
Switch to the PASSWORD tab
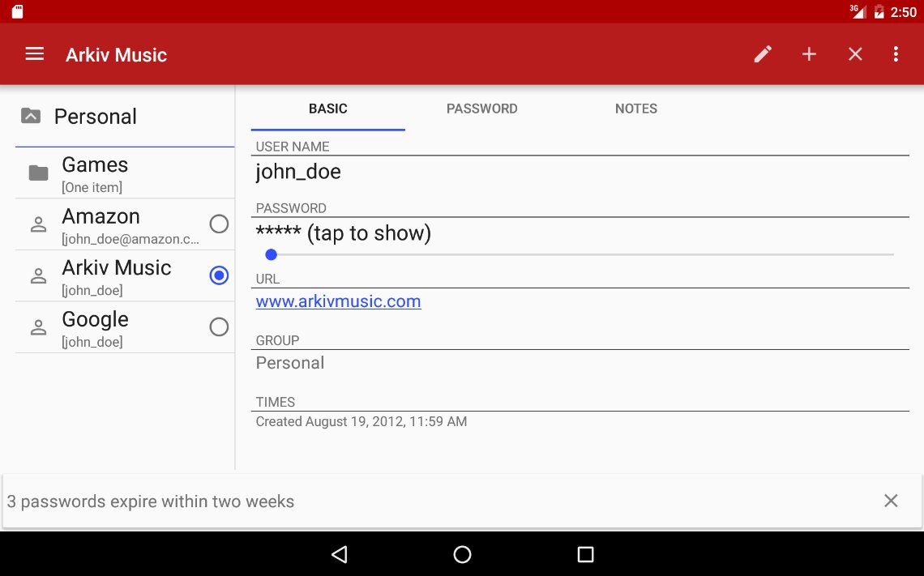tap(481, 109)
